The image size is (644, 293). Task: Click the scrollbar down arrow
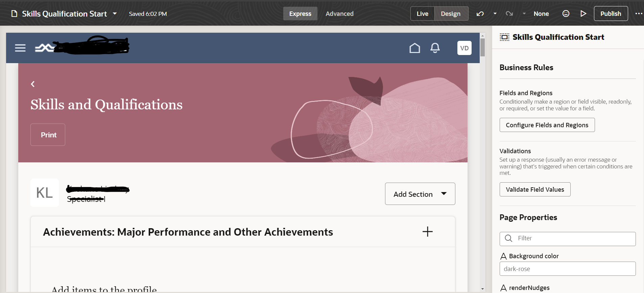482,289
